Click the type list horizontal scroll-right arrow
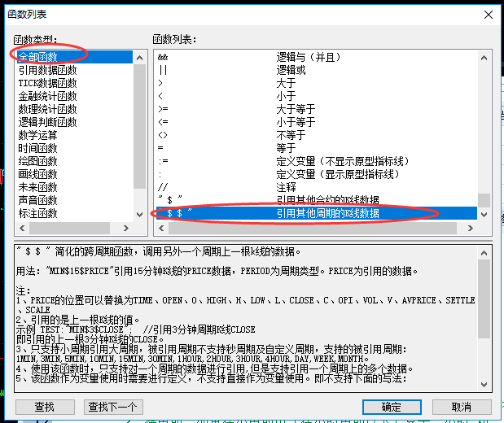The height and width of the screenshot is (423, 504). (x=128, y=227)
